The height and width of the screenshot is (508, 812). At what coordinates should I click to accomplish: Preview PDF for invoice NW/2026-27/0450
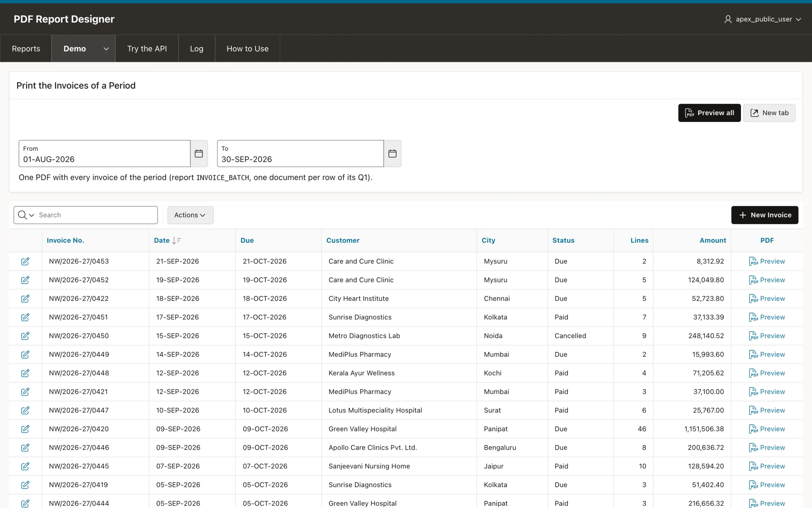point(767,336)
